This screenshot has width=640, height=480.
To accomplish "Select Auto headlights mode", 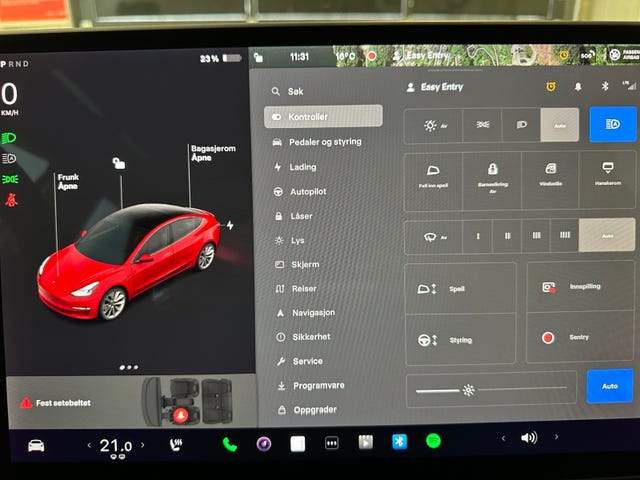I will click(x=560, y=125).
